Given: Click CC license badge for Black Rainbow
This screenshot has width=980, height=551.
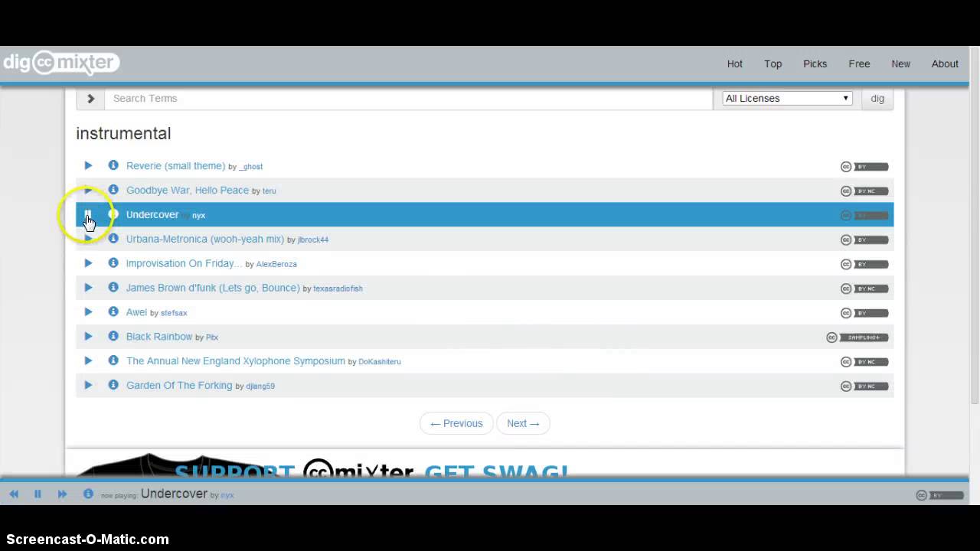Looking at the screenshot, I should 857,337.
